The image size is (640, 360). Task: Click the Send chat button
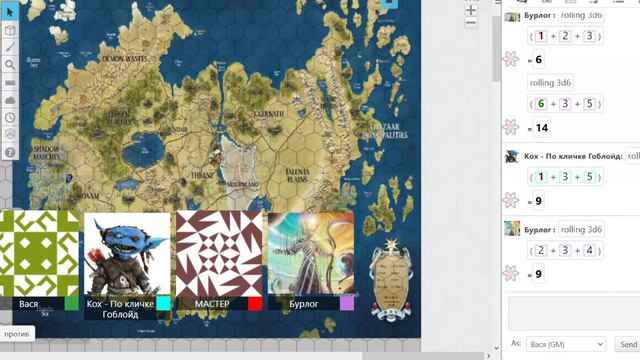[628, 344]
